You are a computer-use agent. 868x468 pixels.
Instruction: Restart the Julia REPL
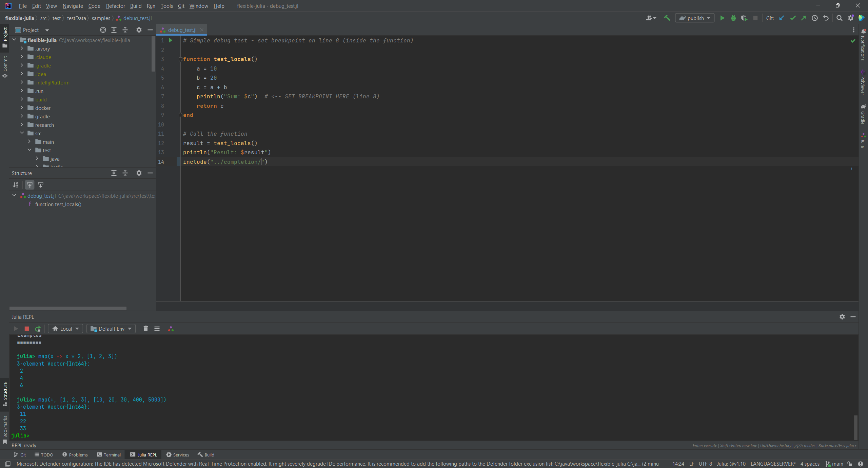point(38,329)
